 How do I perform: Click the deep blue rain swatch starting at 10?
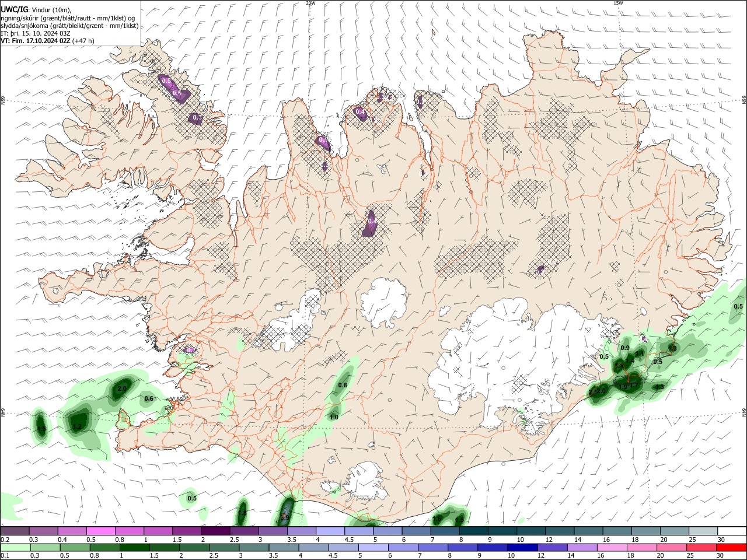click(522, 547)
